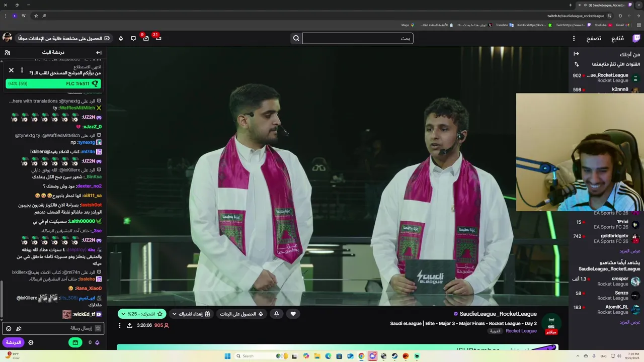Open AtomiK_RL channel in sidebar
The image size is (644, 362).
click(606, 309)
